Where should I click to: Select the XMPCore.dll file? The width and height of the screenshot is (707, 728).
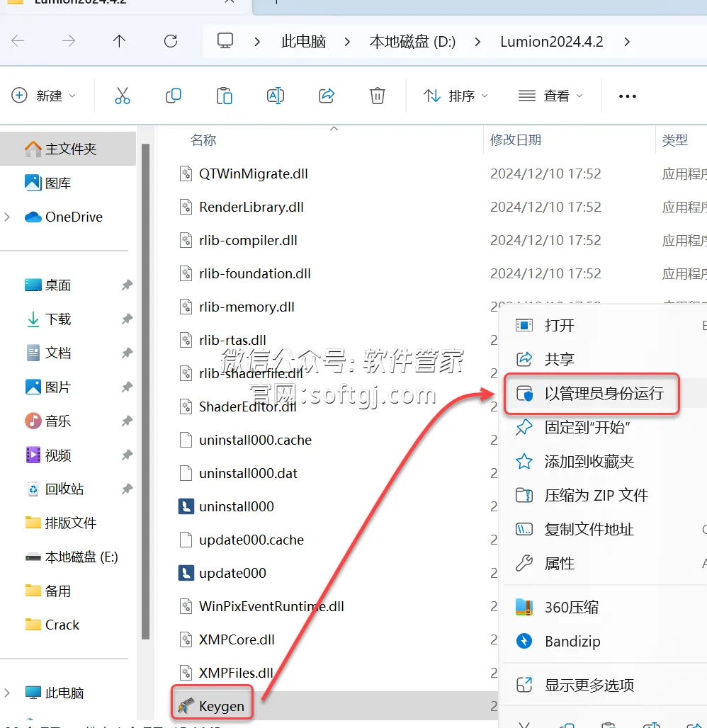237,639
